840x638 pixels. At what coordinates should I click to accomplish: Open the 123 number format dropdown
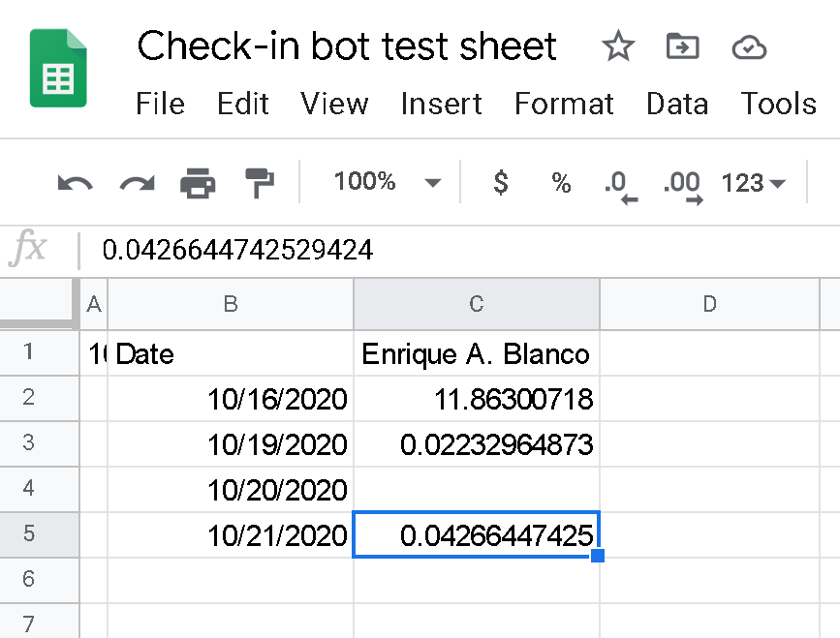(x=753, y=183)
